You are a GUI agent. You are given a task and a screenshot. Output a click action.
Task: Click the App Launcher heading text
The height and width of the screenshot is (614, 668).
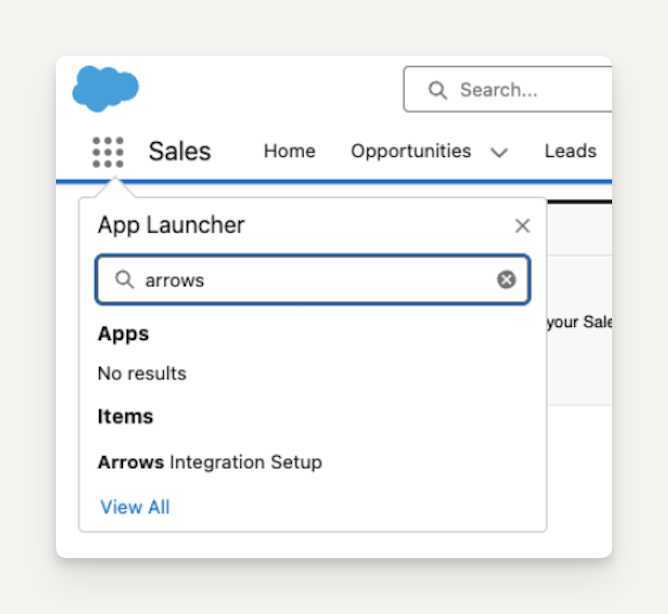click(171, 225)
